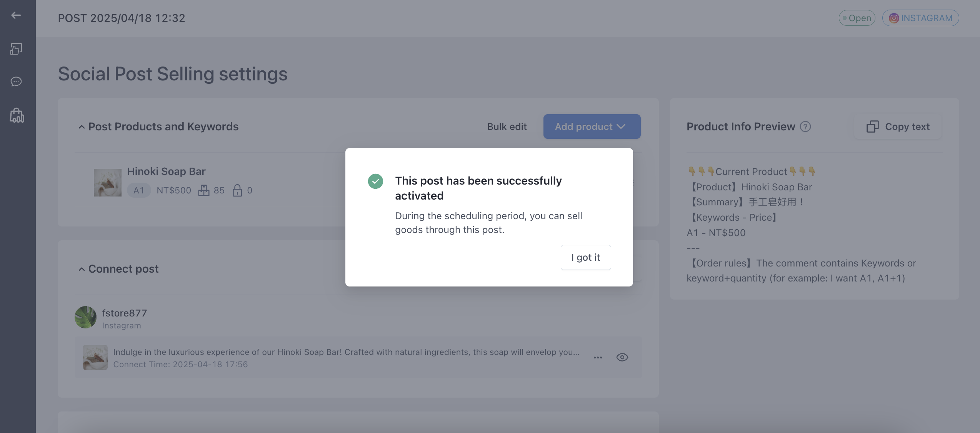Click the INSTAGRAM platform badge
The width and height of the screenshot is (980, 433).
click(x=921, y=18)
